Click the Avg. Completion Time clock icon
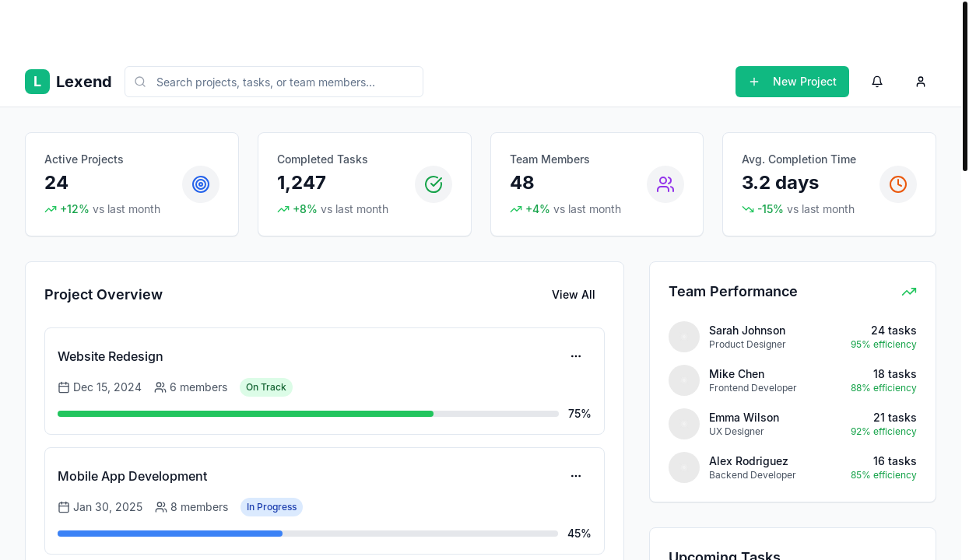969x560 pixels. (x=898, y=184)
